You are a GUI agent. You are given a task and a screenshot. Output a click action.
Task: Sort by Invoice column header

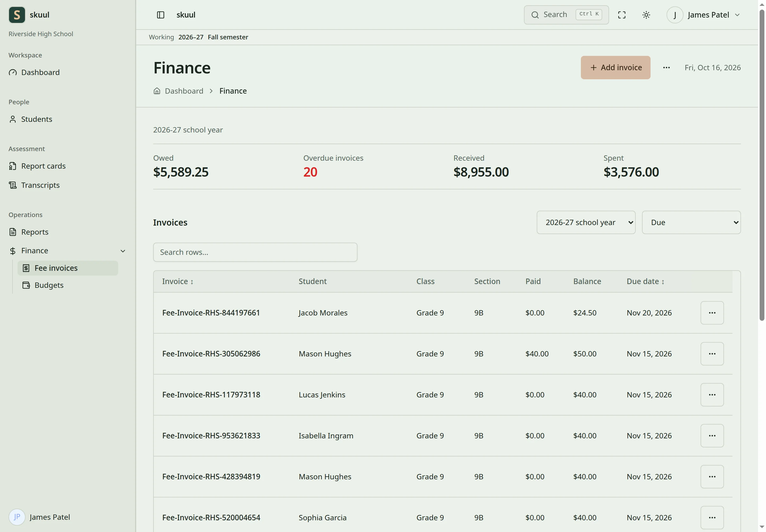(178, 282)
